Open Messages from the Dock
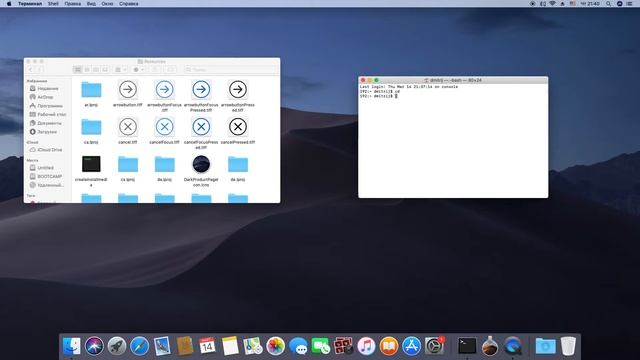The height and width of the screenshot is (360, 640). pos(298,346)
